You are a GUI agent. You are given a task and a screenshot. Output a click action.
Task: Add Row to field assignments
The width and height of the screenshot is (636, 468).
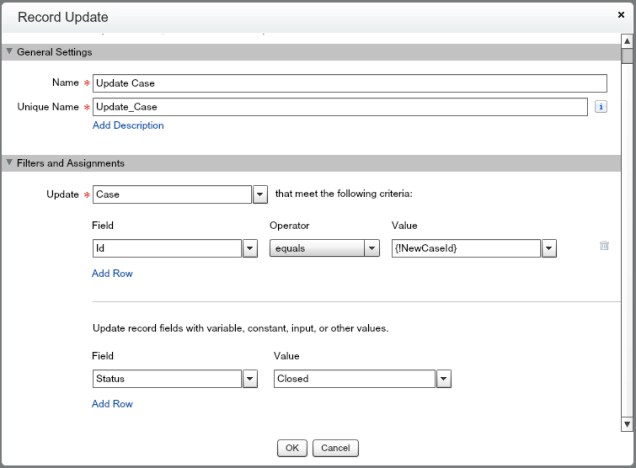[x=112, y=404]
